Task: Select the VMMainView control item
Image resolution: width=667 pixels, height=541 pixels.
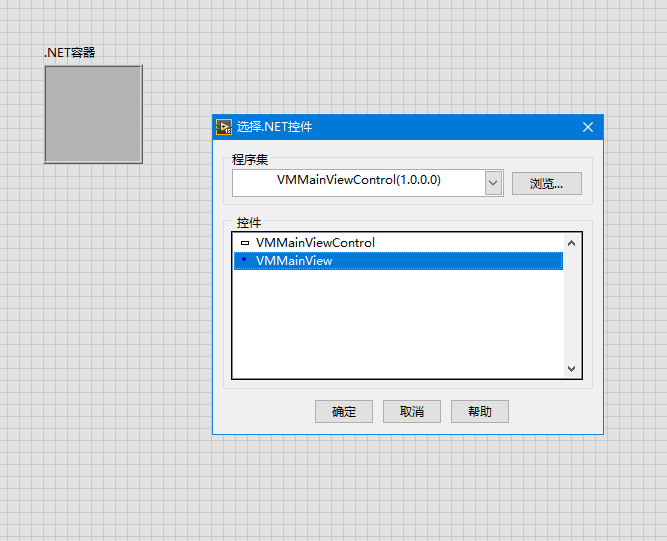Action: tap(398, 261)
